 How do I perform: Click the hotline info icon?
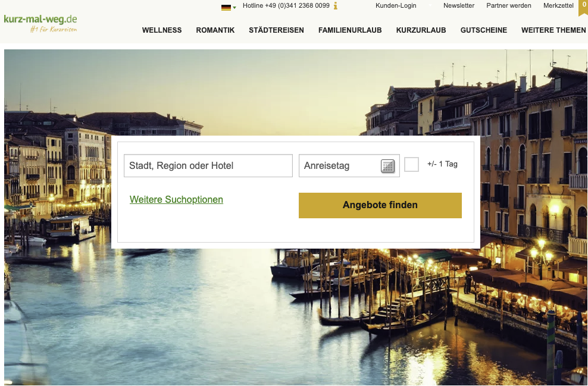pyautogui.click(x=335, y=5)
